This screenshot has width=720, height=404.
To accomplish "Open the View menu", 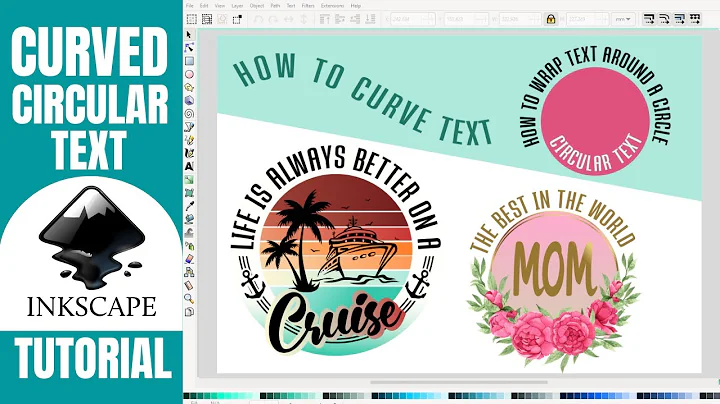I will click(220, 6).
